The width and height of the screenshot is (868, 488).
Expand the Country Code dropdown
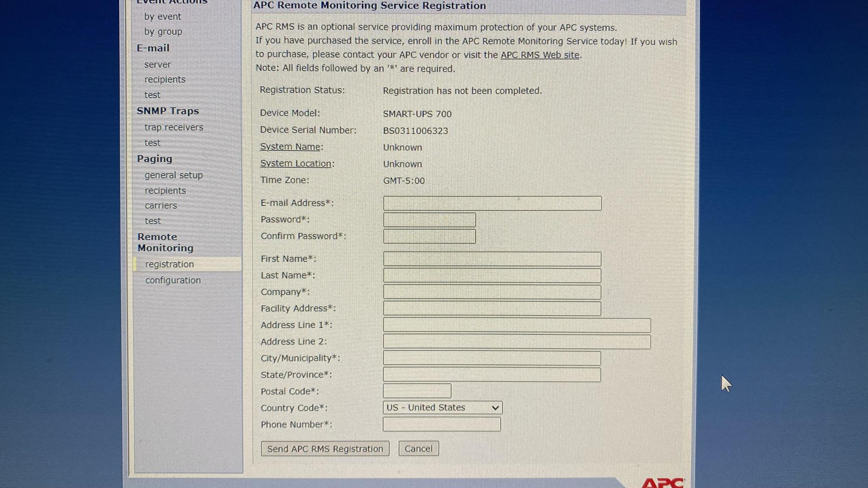[x=442, y=408]
